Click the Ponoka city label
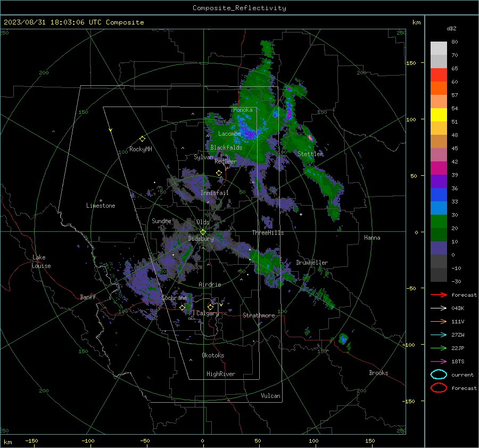The image size is (479, 448). [x=243, y=110]
